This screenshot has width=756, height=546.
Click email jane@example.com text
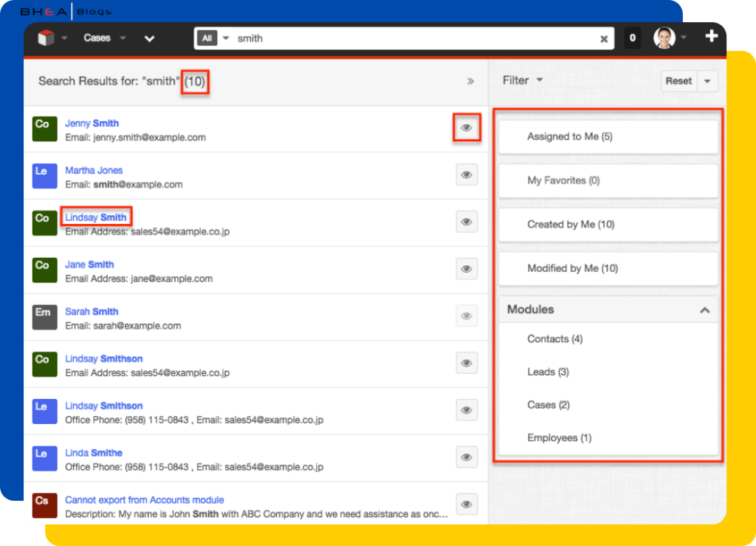(x=171, y=279)
